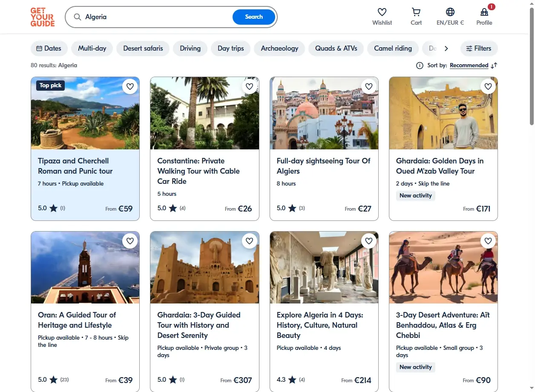Favorite the 3-Day Desert Adventure heart

coord(488,241)
